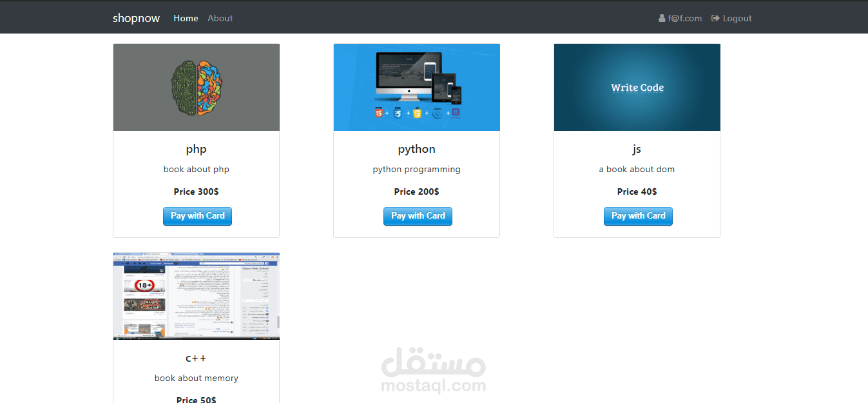Open the Home nav item

pos(186,18)
